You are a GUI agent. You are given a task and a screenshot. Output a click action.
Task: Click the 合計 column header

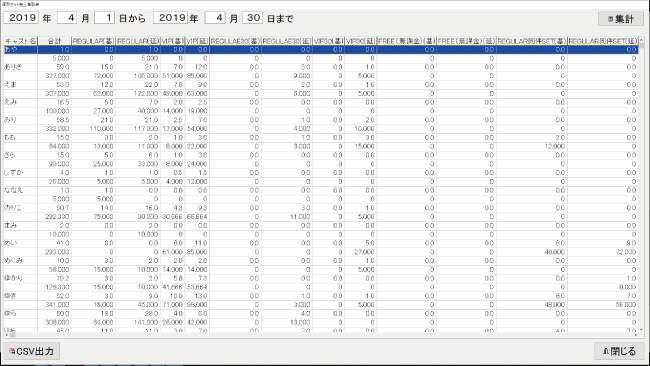54,41
